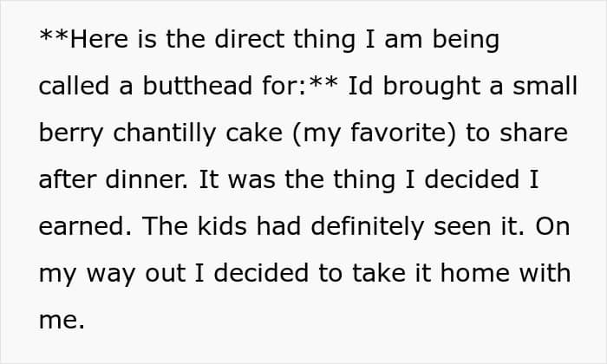Click the word "share" in the text
The image size is (607, 364).
click(x=533, y=133)
